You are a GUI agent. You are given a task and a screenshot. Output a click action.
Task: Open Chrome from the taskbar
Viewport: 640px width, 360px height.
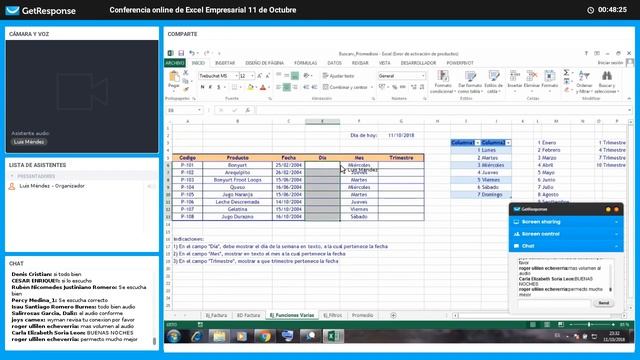tap(264, 336)
